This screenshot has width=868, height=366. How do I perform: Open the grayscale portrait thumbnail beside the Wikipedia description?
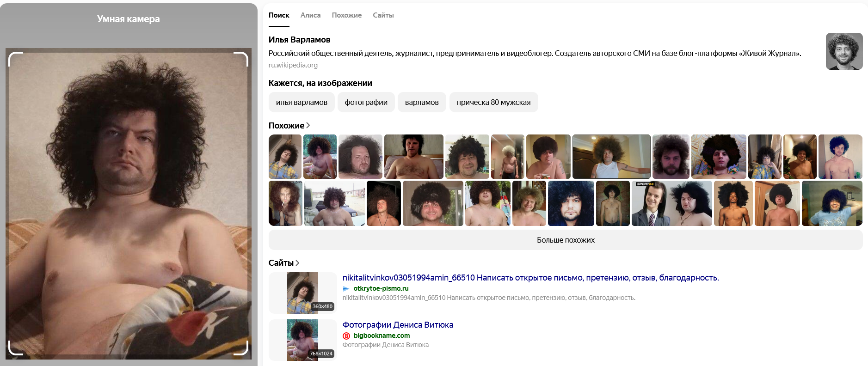pos(844,51)
